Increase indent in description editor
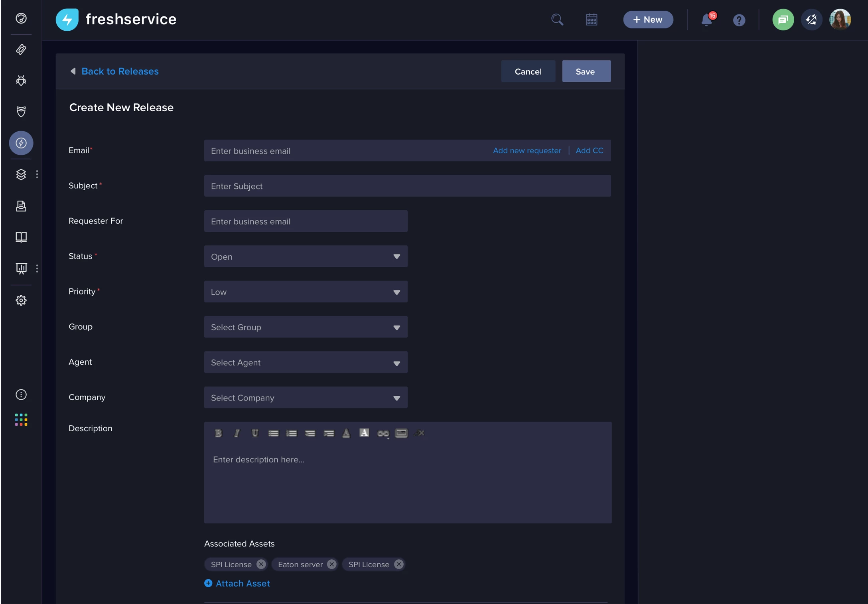The image size is (868, 604). pos(329,433)
